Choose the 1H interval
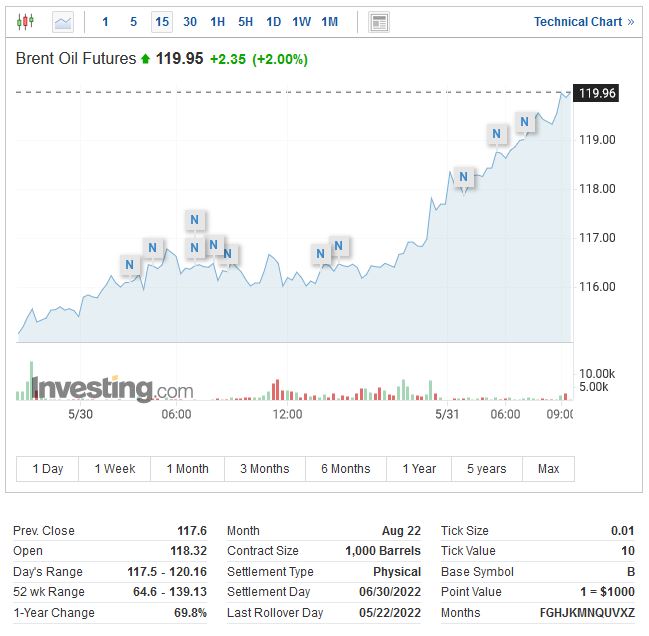The width and height of the screenshot is (649, 636). coord(217,21)
